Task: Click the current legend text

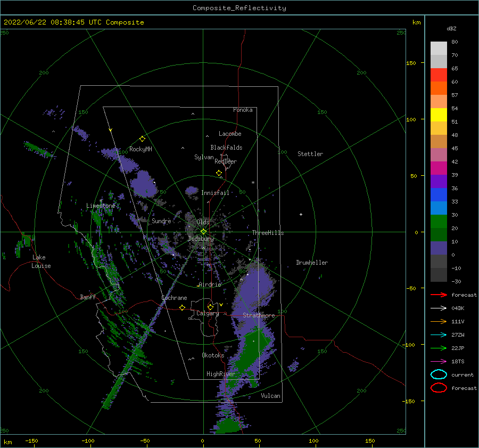Action: pos(463,375)
